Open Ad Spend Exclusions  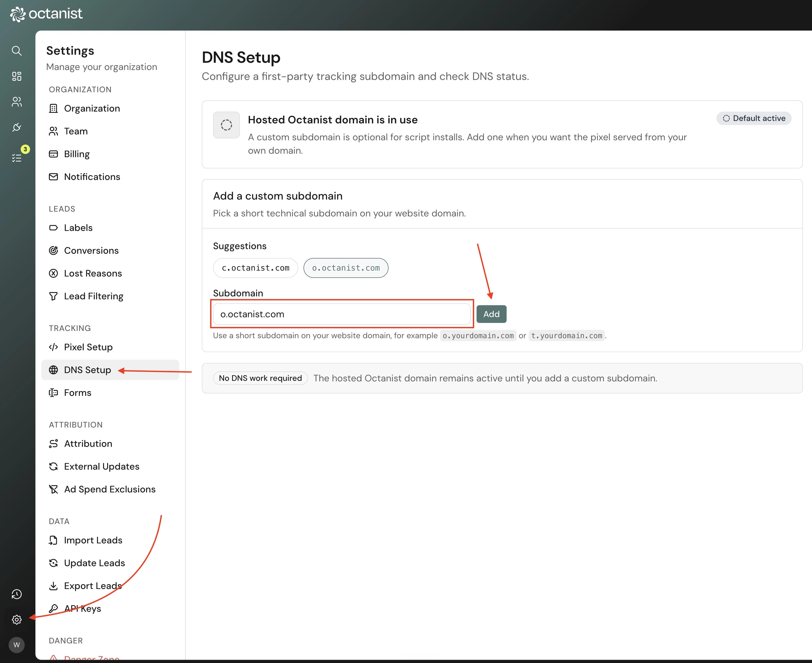110,489
